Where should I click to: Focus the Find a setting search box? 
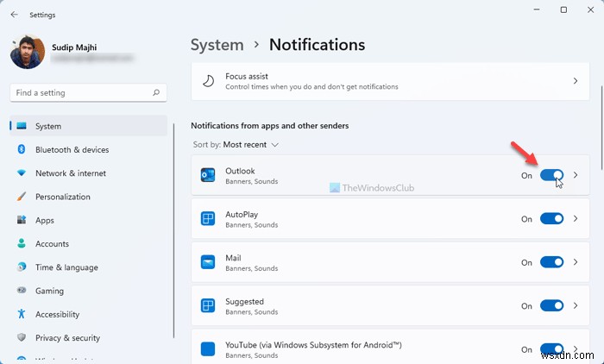point(88,93)
